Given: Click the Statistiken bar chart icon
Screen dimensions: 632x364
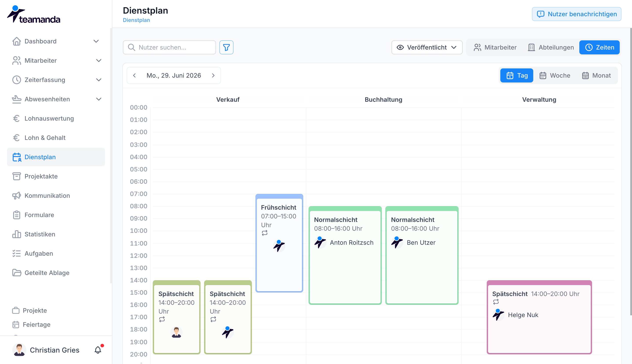Looking at the screenshot, I should point(16,234).
